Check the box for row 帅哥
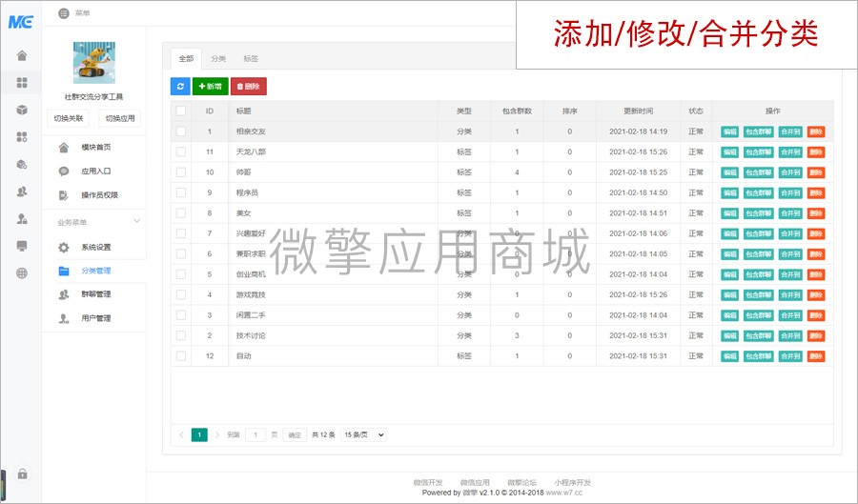 pyautogui.click(x=181, y=172)
